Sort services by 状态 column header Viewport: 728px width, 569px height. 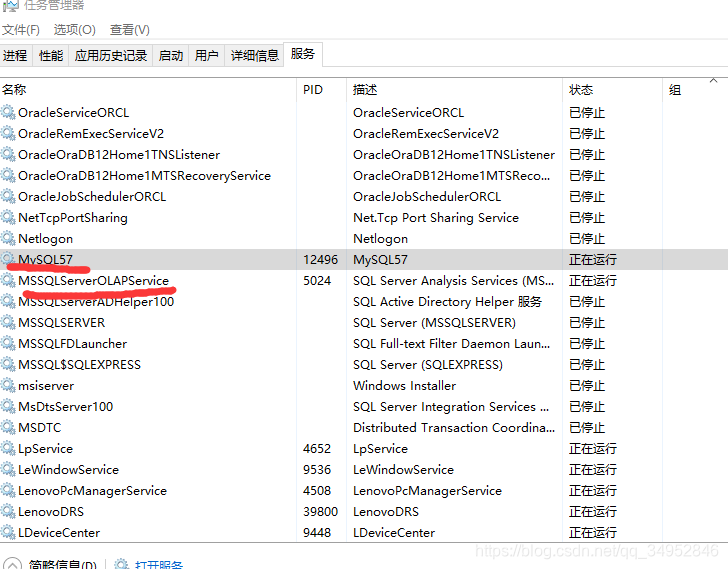612,89
